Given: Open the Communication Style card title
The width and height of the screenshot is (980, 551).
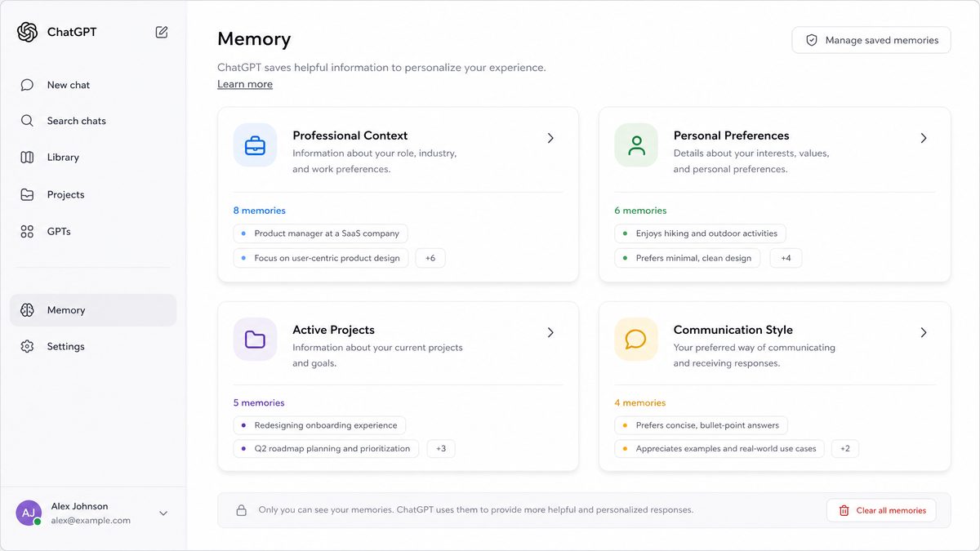Looking at the screenshot, I should pos(733,330).
